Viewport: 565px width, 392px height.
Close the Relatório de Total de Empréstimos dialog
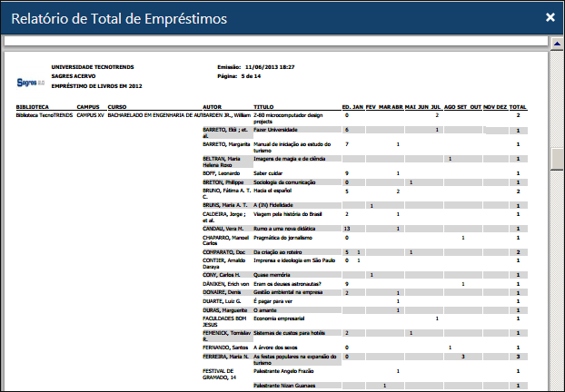550,17
